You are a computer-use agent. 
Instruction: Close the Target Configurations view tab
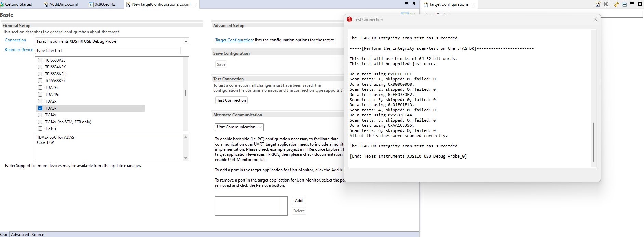473,4
